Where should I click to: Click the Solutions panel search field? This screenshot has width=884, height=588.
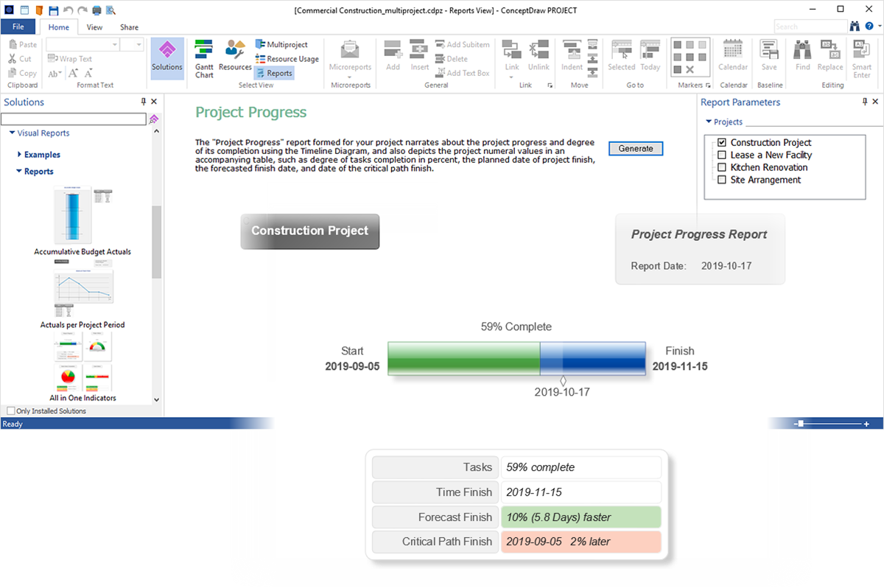coord(74,119)
